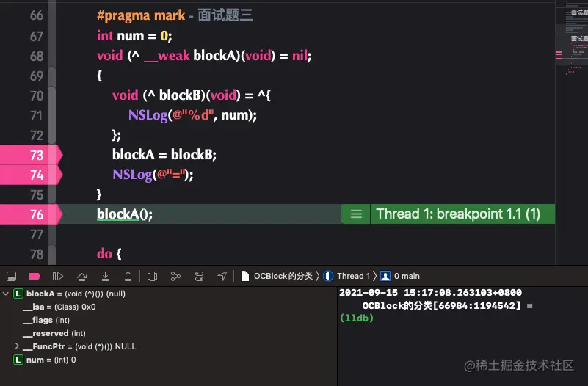Click the document icon in jump bar
The image size is (588, 386).
click(245, 276)
